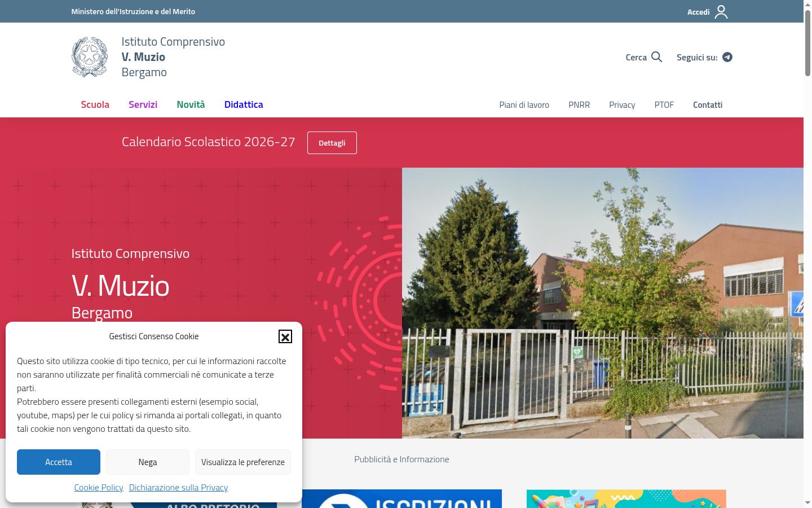This screenshot has height=508, width=812.
Task: Accept cookies with Accetta button
Action: (59, 462)
